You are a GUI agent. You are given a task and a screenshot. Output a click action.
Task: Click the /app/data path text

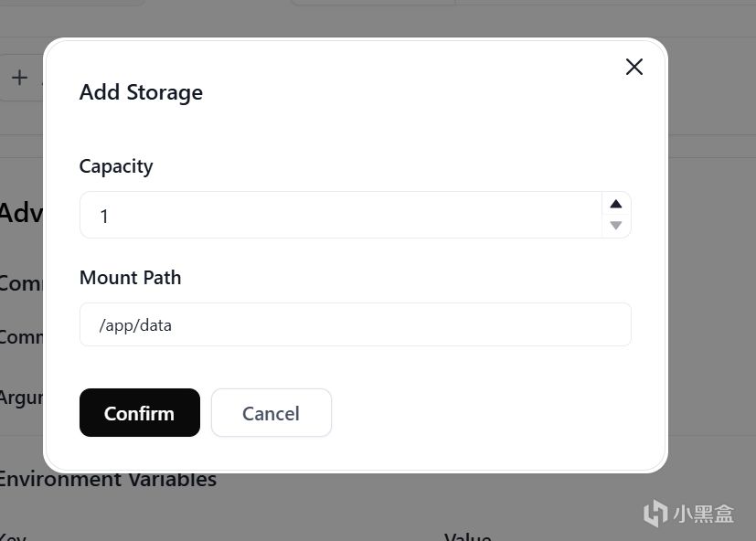coord(135,325)
